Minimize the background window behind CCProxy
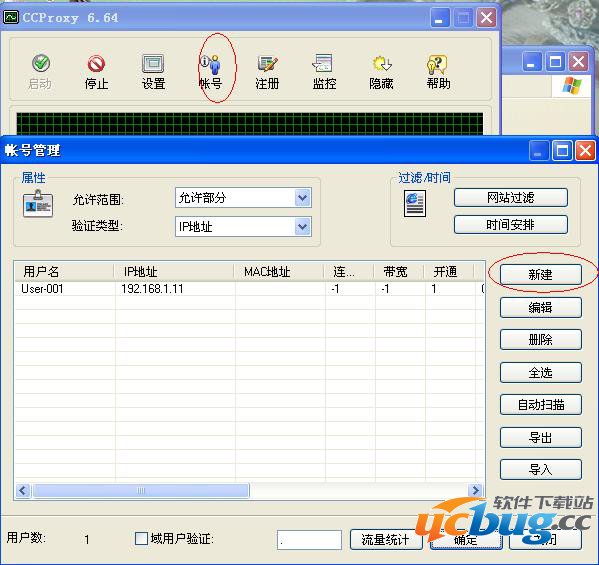Viewport: 599px width, 565px height. 532,62
